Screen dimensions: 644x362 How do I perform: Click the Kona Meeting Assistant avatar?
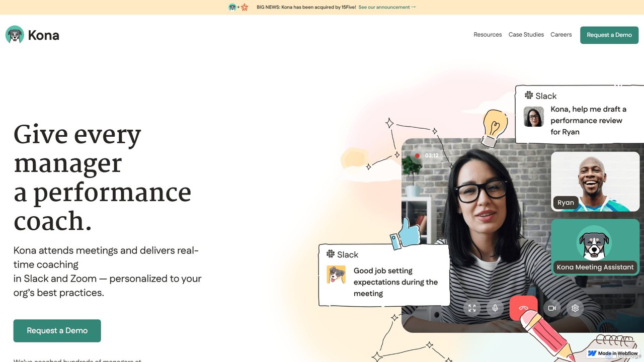594,243
